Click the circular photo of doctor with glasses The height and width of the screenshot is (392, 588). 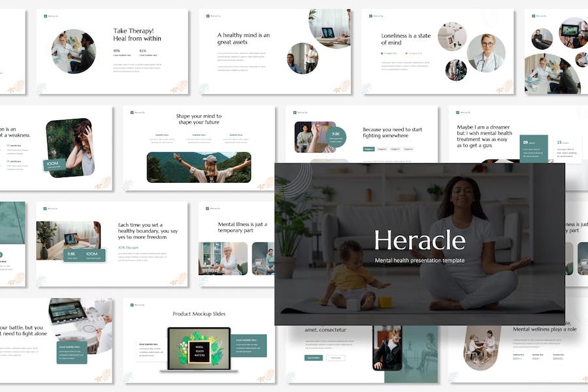coord(486,53)
